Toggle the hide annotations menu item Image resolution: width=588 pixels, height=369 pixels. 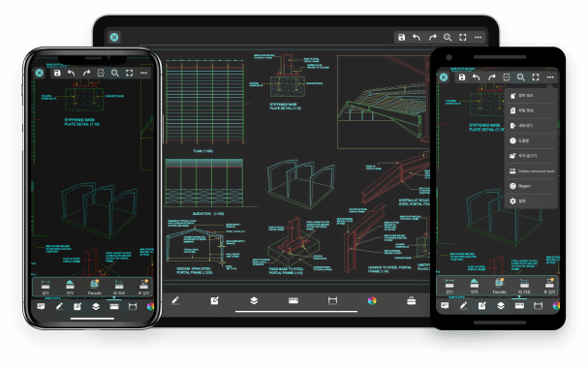(530, 156)
